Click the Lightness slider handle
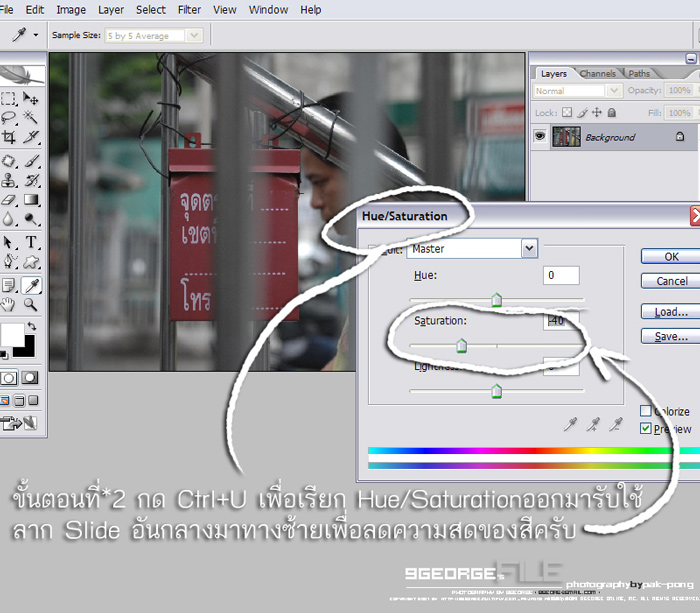The width and height of the screenshot is (700, 613). tap(496, 392)
